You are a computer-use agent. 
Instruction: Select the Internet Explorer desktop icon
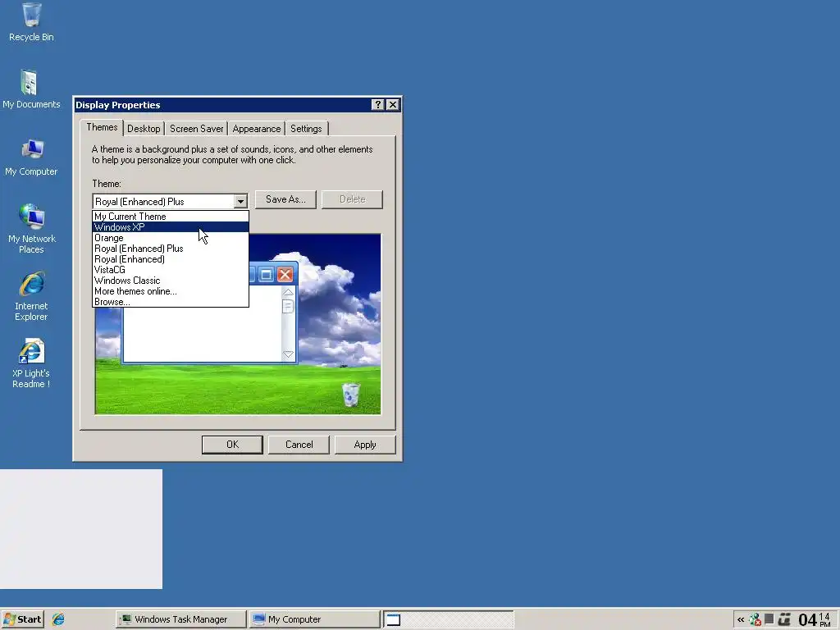pyautogui.click(x=31, y=295)
